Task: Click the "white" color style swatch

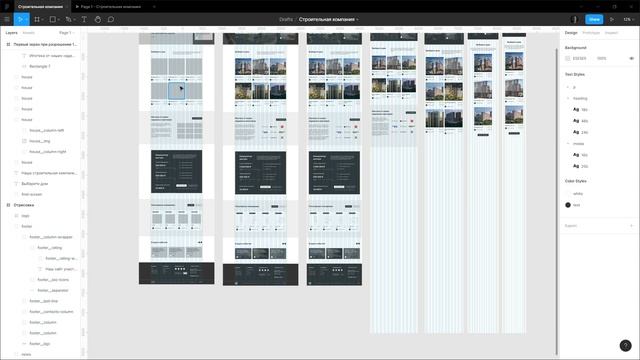Action: click(x=568, y=193)
